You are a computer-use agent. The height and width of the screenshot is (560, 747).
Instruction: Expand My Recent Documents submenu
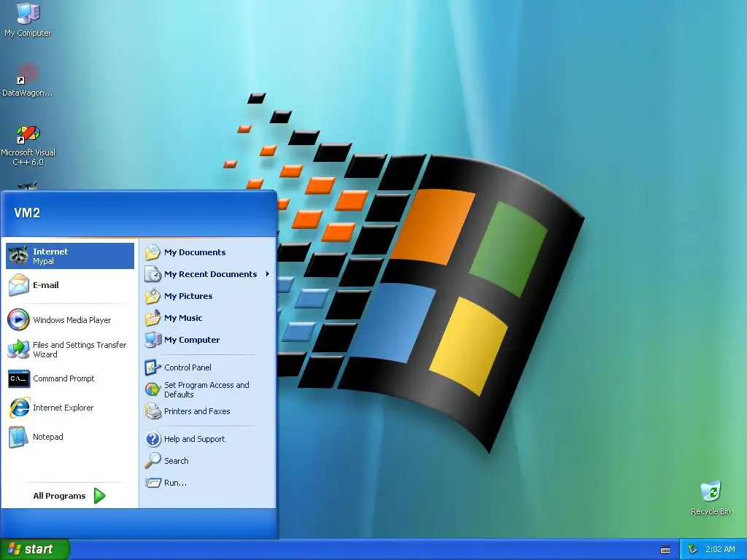click(208, 274)
